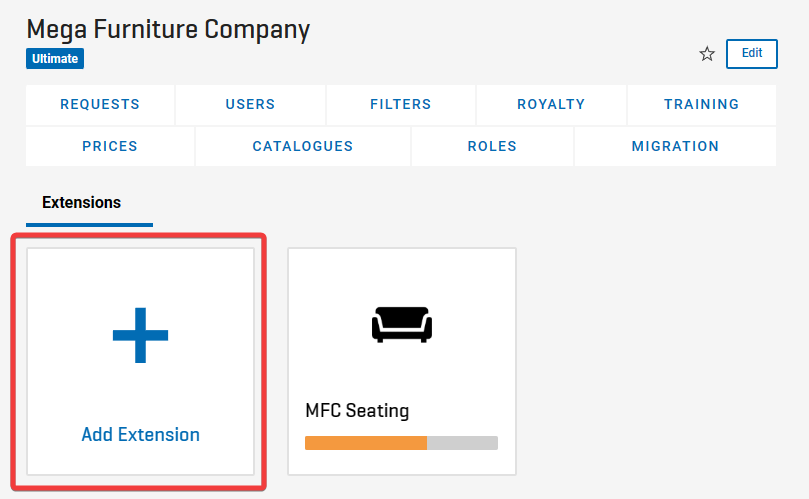Screen dimensions: 809x499
Task: Go to the Filters section
Action: (x=401, y=104)
